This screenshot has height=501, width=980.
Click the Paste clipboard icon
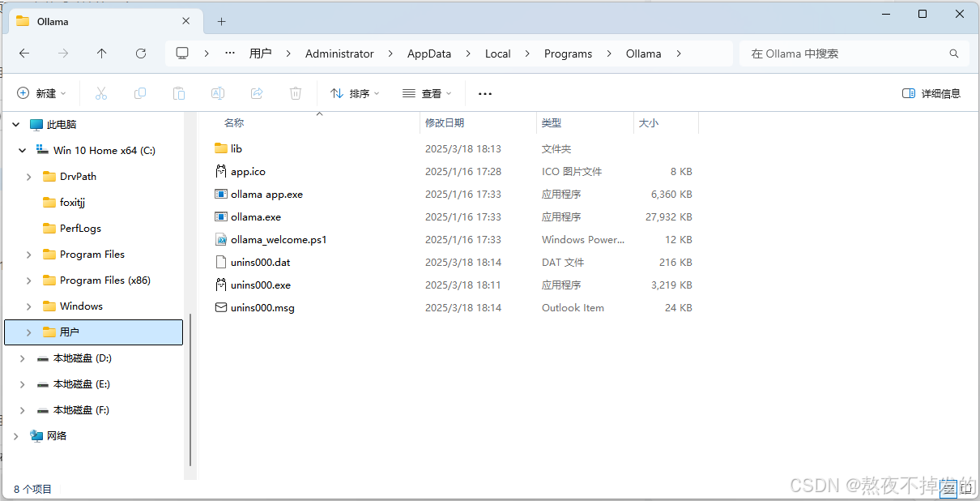click(x=179, y=93)
